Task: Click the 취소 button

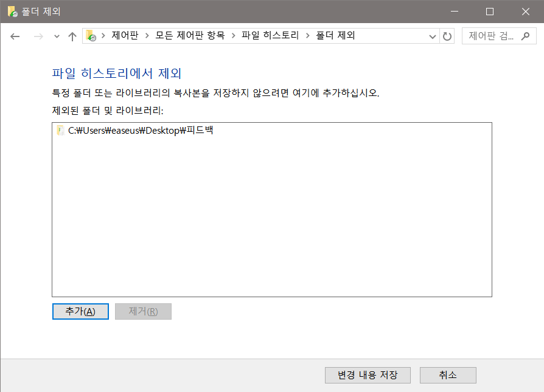Action: (448, 375)
